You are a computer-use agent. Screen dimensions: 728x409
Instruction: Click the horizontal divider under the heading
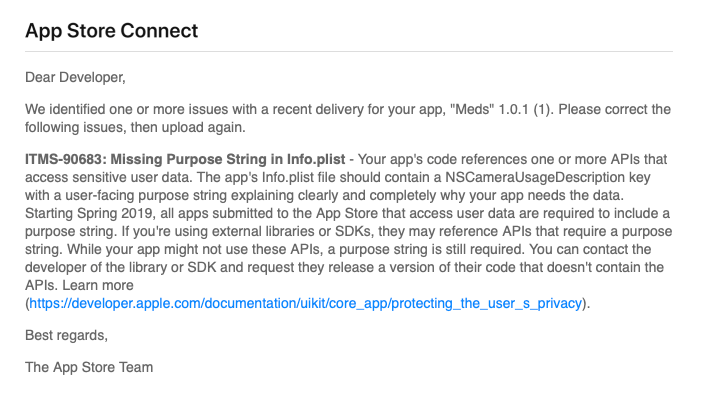(x=349, y=52)
